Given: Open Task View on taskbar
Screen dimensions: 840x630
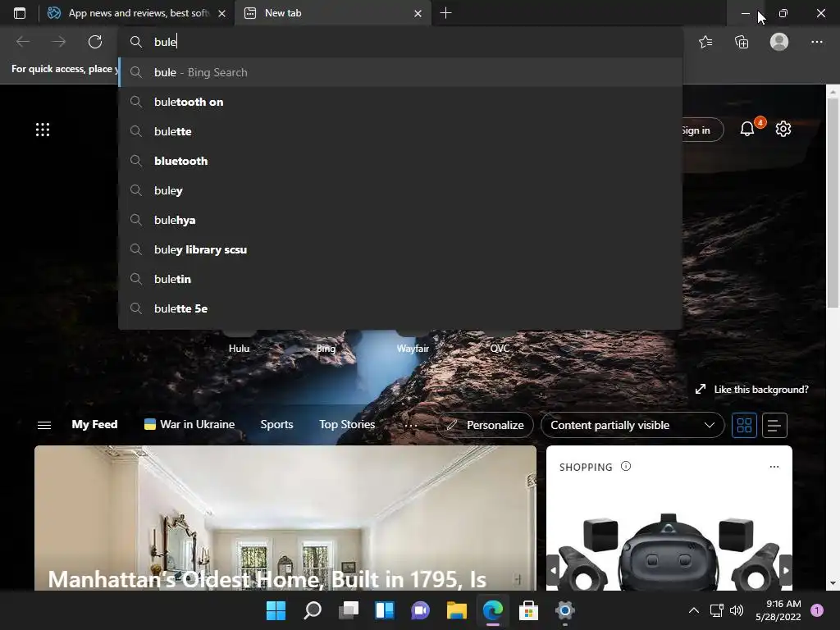Looking at the screenshot, I should click(348, 610).
